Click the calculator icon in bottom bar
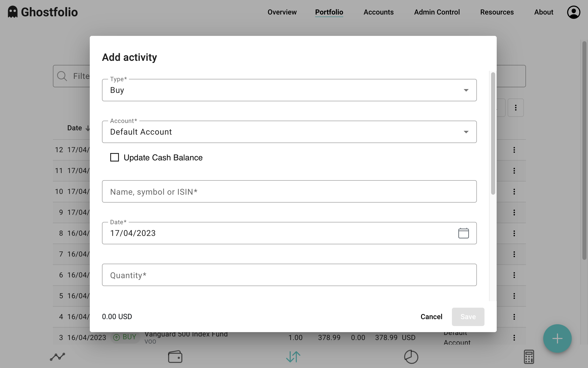 (x=529, y=357)
